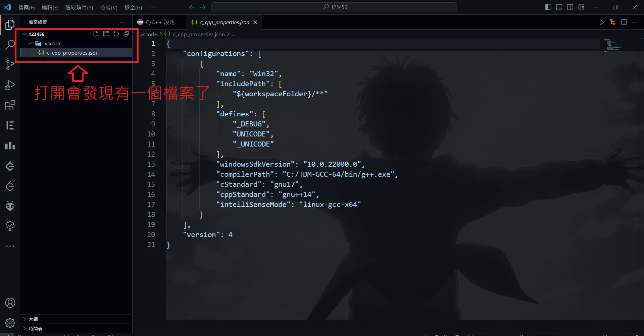This screenshot has height=336, width=644.
Task: Click the New File icon in explorer
Action: (x=96, y=34)
